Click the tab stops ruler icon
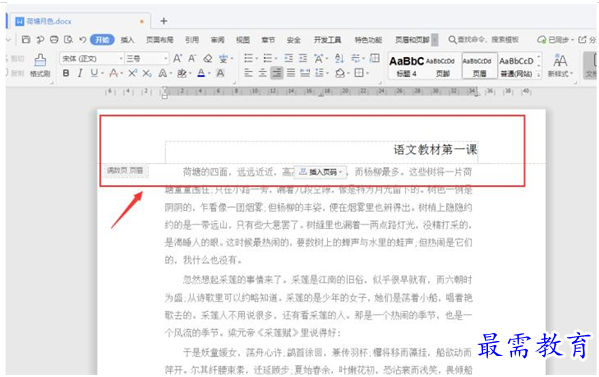The width and height of the screenshot is (599, 377). (375, 58)
